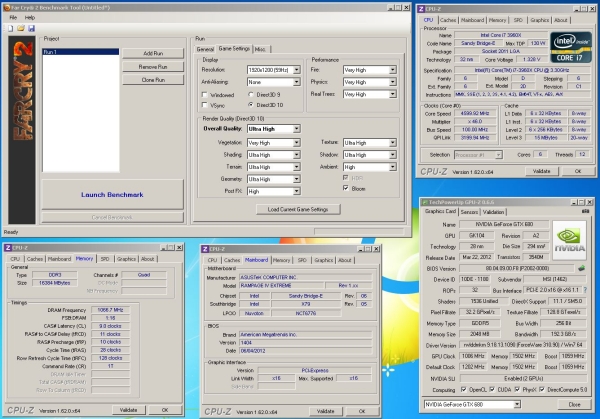Click the CPU-Z Mainboard window title icon
The image size is (600, 419).
click(x=205, y=249)
